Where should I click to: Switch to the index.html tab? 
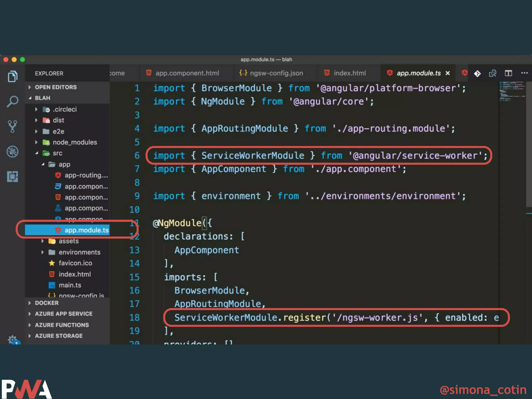(349, 73)
